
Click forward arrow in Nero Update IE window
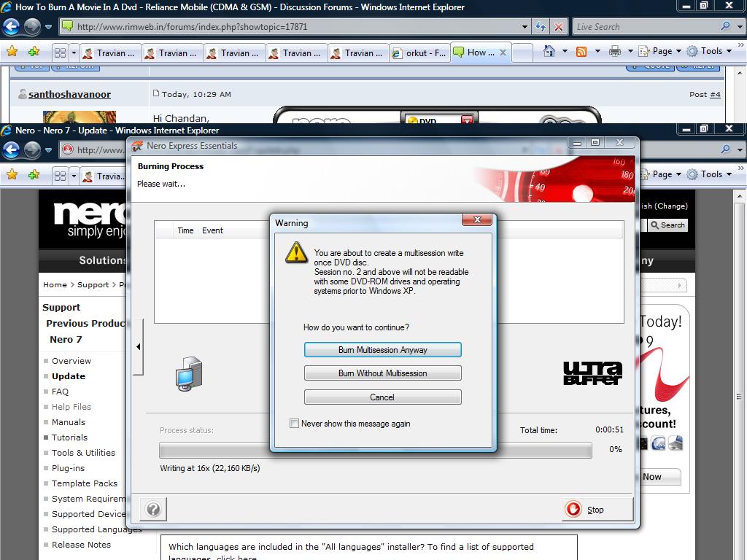tap(32, 150)
